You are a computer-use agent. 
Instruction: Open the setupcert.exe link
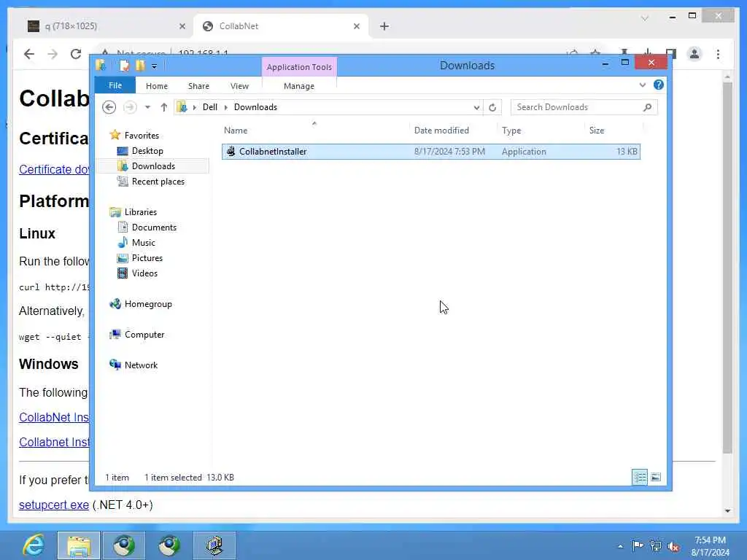(54, 505)
